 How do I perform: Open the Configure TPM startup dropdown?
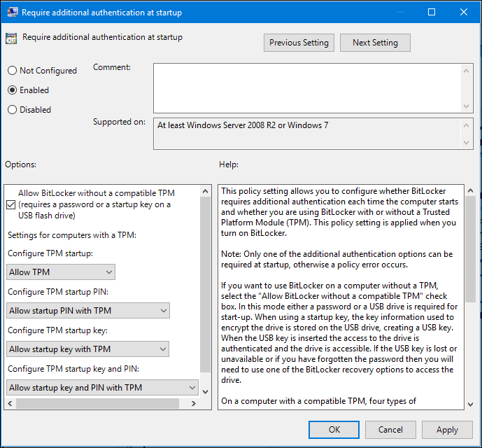coord(61,272)
